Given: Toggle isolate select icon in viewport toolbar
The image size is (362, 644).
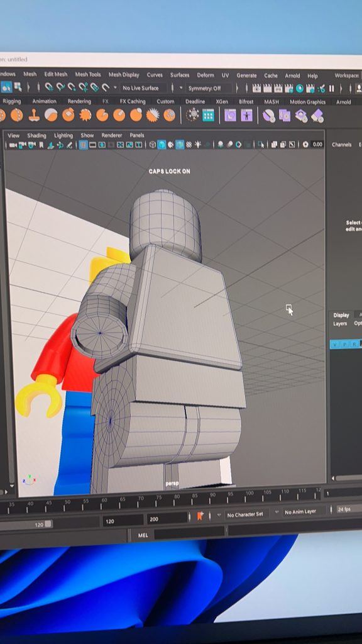Looking at the screenshot, I should (x=261, y=145).
